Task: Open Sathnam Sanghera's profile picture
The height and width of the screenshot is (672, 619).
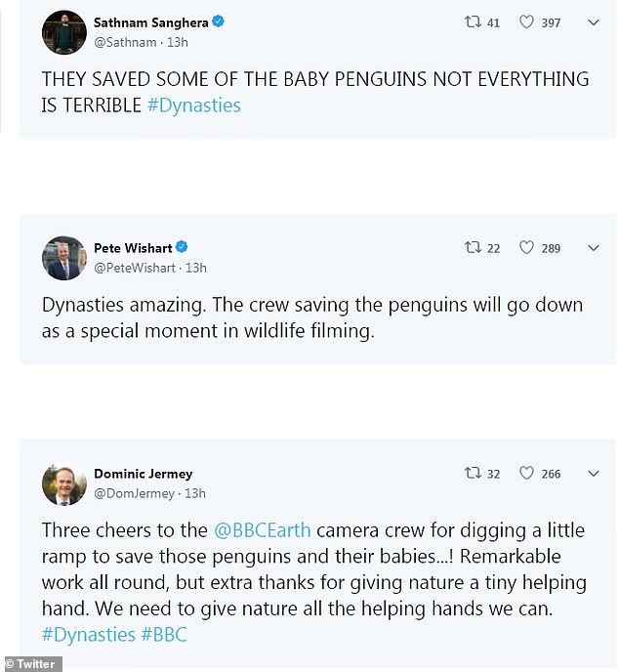Action: [x=64, y=32]
